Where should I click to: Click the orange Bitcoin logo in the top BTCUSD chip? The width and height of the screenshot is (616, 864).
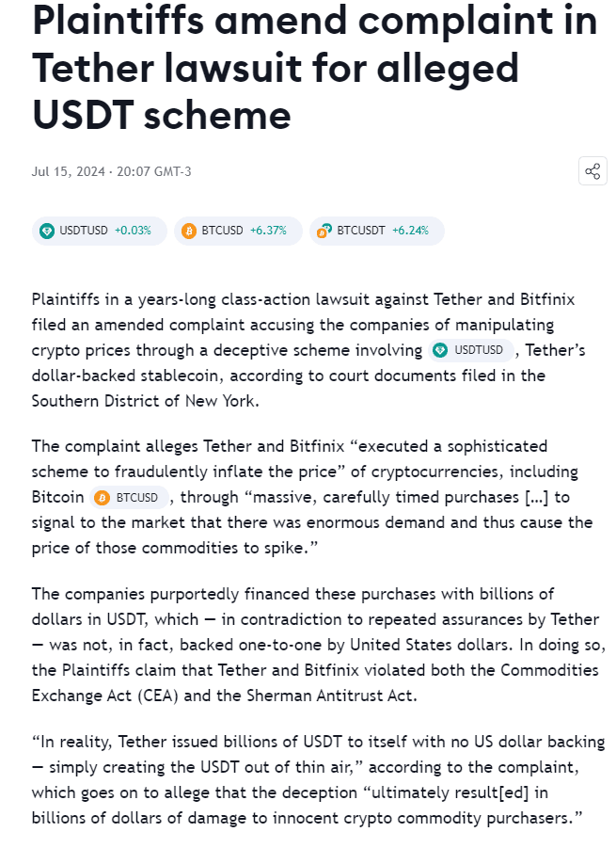click(189, 231)
